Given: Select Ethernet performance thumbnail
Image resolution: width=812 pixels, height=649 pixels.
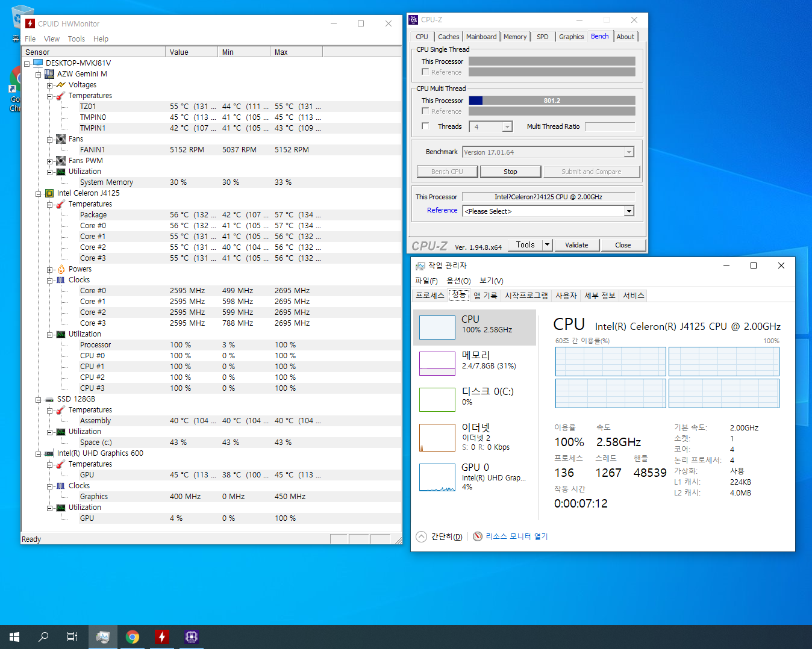Looking at the screenshot, I should 437,438.
